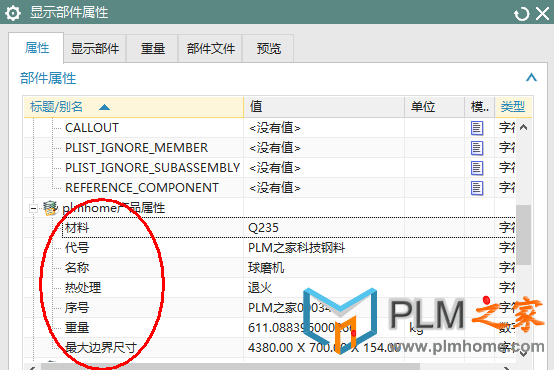Sort by the 标题/别名 column header
This screenshot has height=370, width=554.
[x=134, y=107]
